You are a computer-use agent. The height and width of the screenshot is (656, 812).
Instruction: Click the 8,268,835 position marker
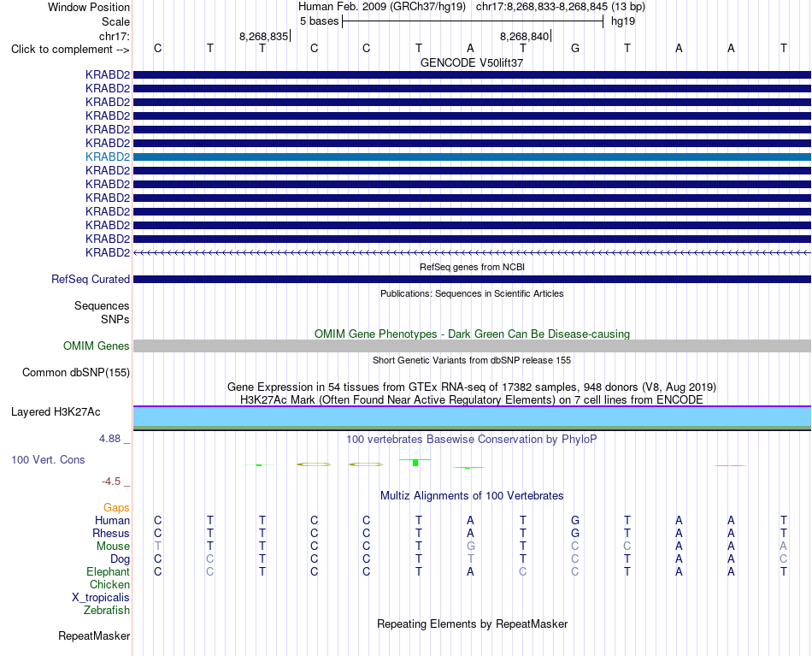click(263, 36)
